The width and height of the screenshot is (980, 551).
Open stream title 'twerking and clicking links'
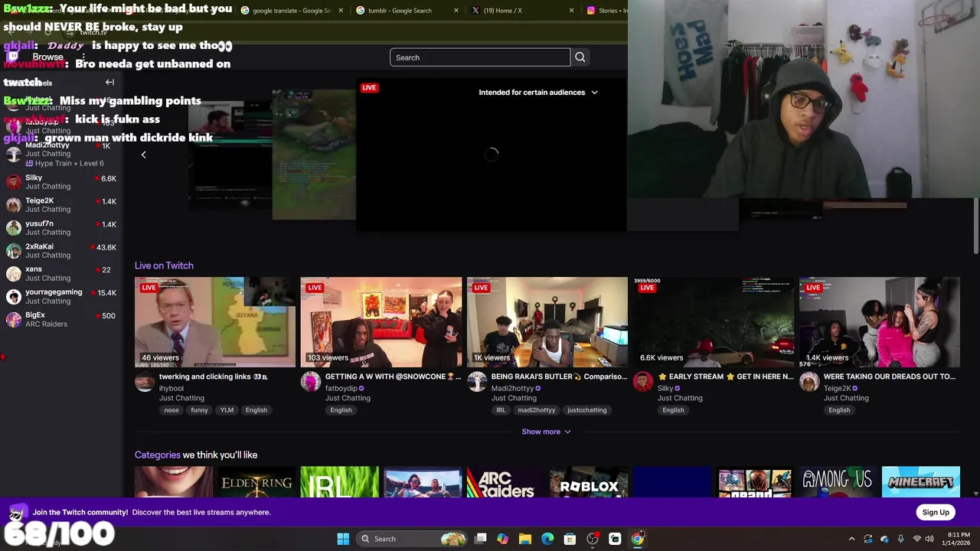[x=214, y=377]
